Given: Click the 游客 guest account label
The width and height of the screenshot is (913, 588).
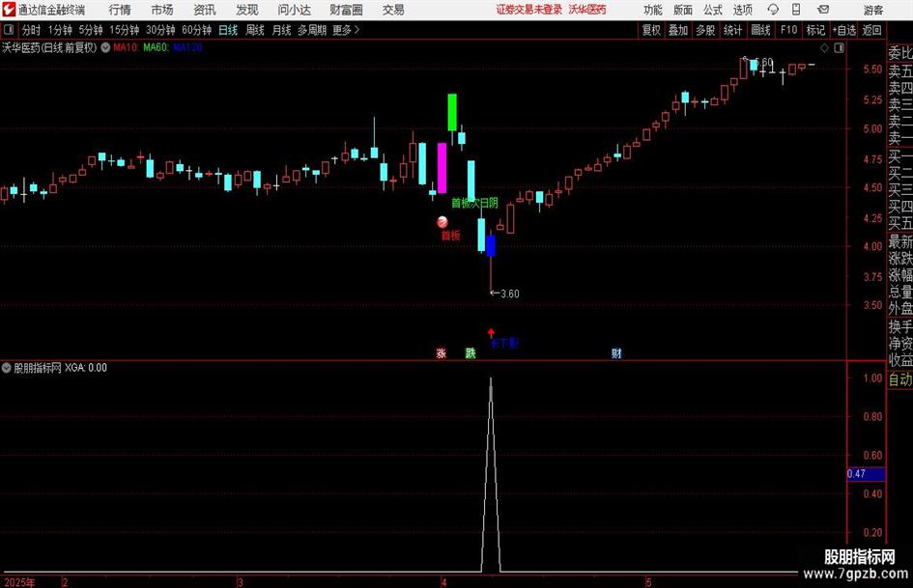Looking at the screenshot, I should coord(872,10).
